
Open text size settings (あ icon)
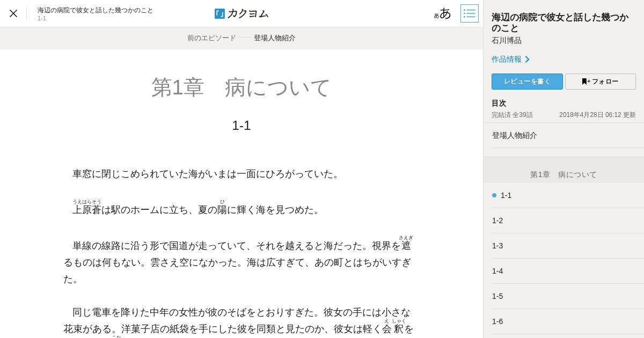tap(443, 13)
